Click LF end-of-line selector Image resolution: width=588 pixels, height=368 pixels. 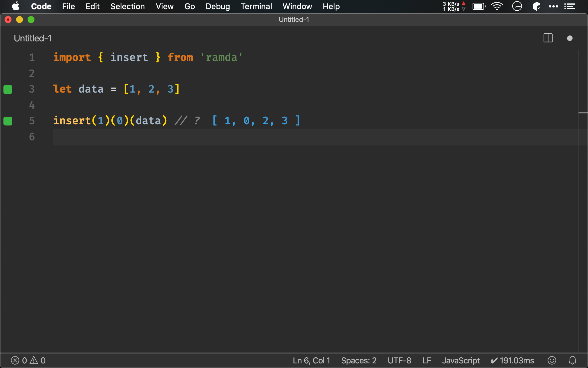pyautogui.click(x=427, y=361)
